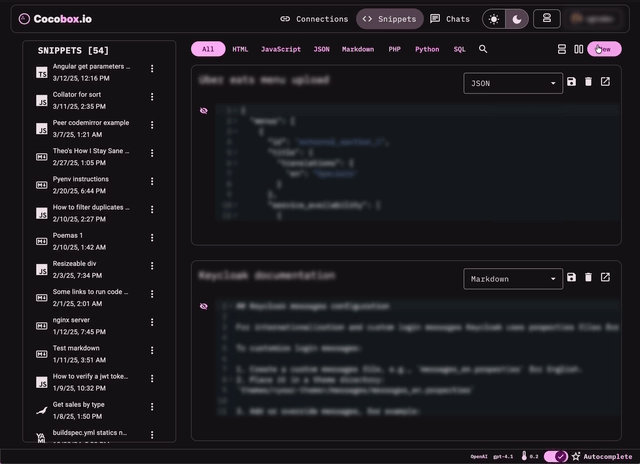This screenshot has width=640, height=464.
Task: Toggle visibility eye on Markdown snippet
Action: 204,306
